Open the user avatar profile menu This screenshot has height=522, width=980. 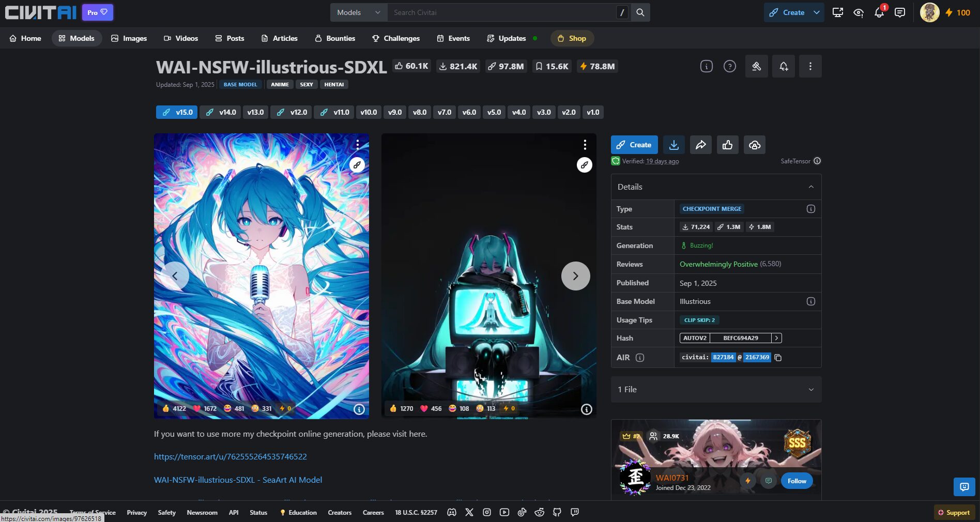coord(929,12)
